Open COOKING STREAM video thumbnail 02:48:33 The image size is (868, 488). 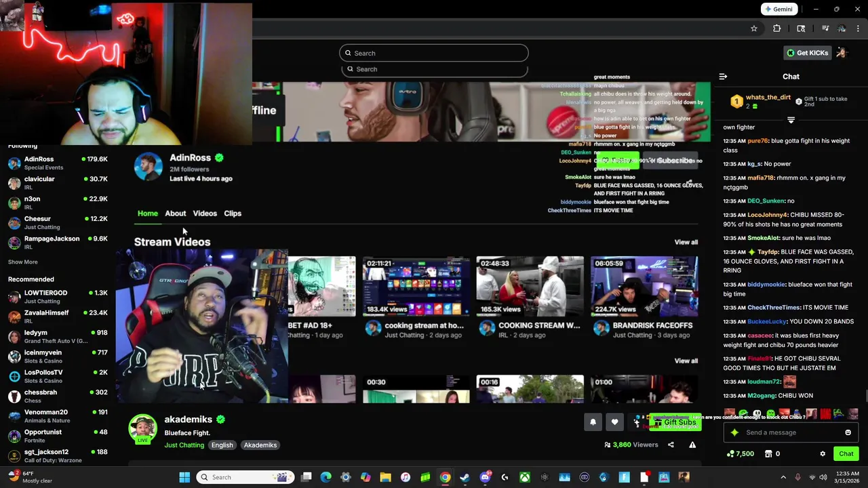coord(530,286)
